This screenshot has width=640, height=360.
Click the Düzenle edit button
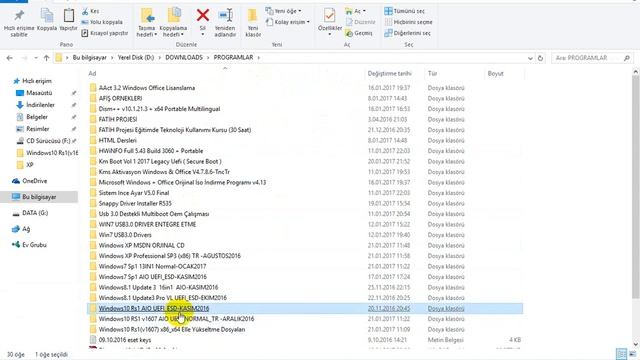coord(360,22)
